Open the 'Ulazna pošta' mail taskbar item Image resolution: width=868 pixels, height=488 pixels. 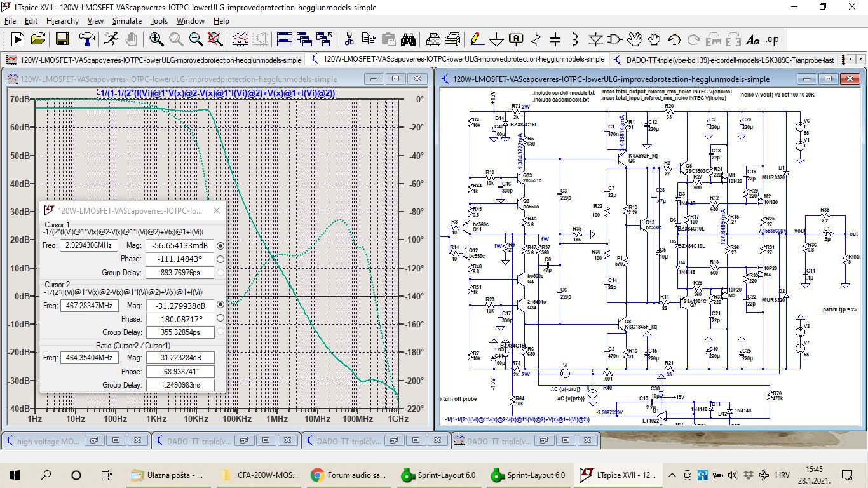tap(168, 475)
